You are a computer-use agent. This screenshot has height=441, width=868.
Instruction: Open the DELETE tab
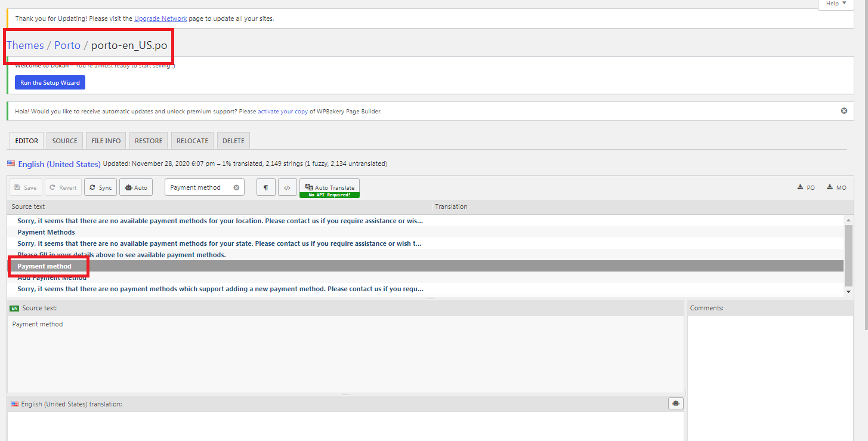[x=233, y=141]
